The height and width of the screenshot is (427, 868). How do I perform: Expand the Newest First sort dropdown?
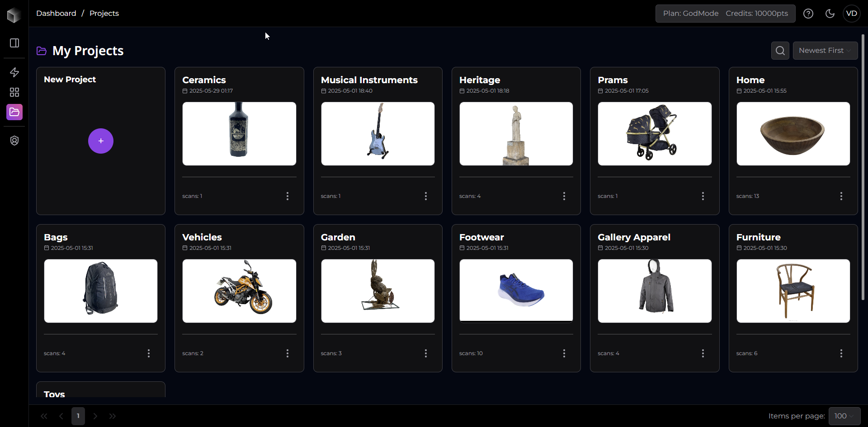tap(826, 51)
